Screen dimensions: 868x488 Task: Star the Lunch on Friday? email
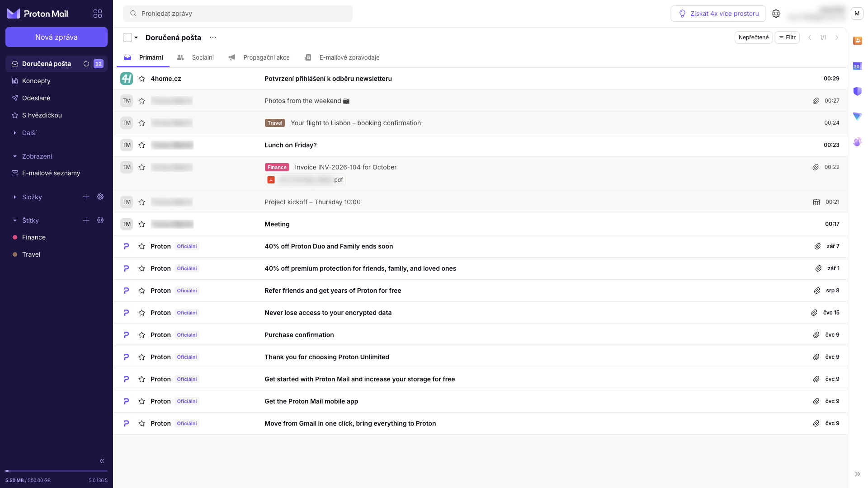pyautogui.click(x=142, y=145)
